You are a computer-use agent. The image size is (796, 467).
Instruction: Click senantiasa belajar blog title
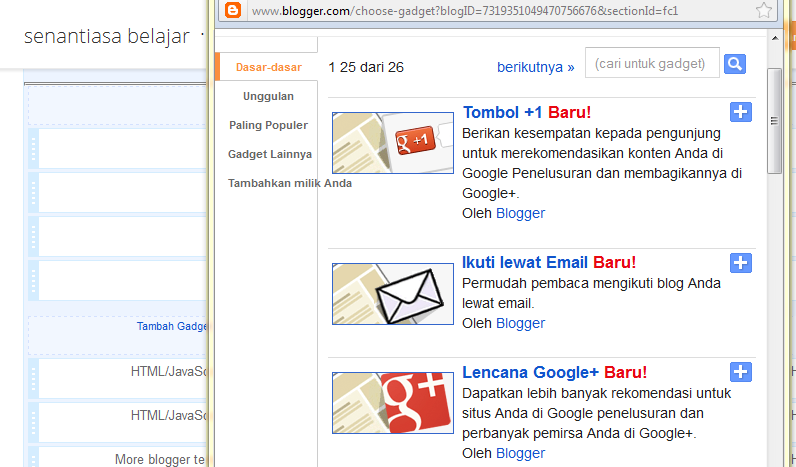point(107,36)
